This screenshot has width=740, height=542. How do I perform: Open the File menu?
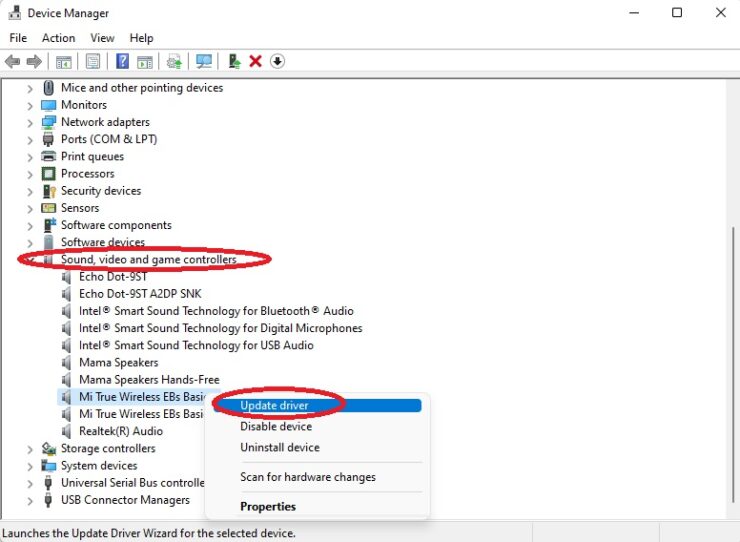click(18, 38)
